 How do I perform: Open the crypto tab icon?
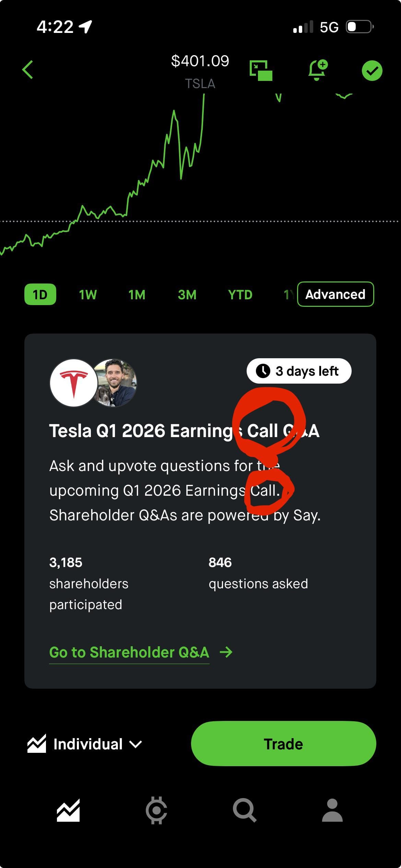(156, 811)
